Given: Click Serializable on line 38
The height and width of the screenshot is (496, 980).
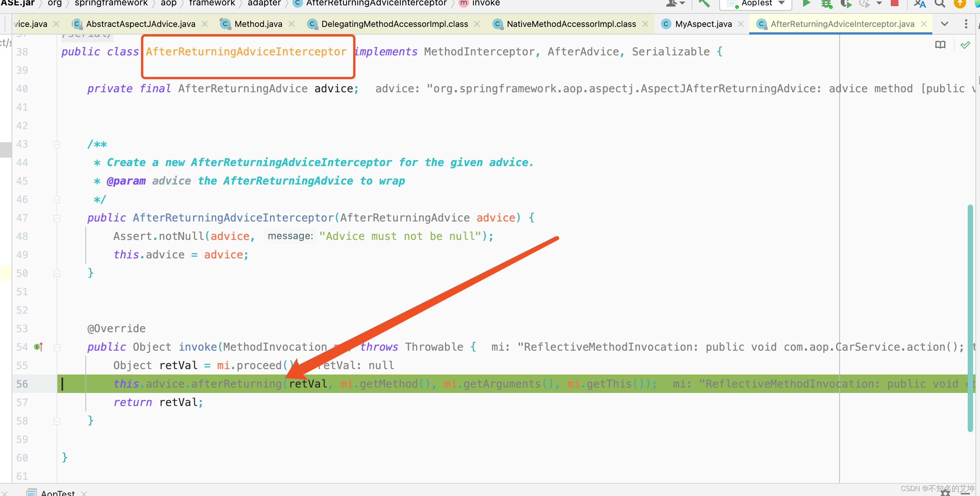Looking at the screenshot, I should 671,52.
